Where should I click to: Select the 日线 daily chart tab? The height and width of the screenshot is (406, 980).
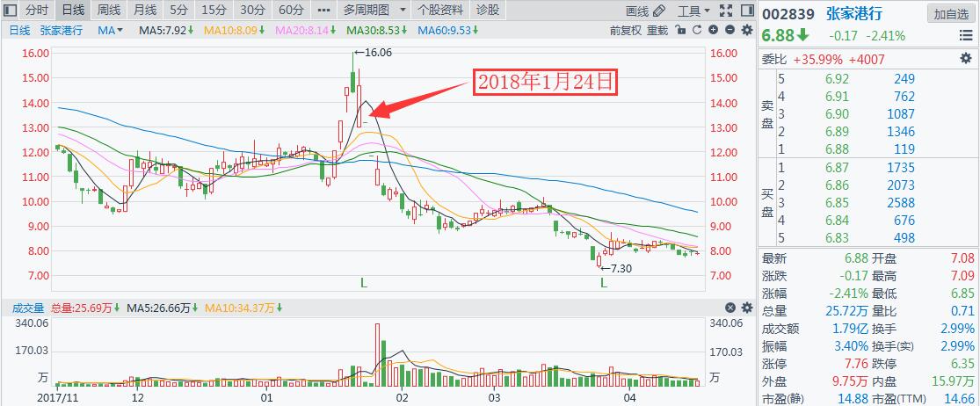click(x=72, y=10)
